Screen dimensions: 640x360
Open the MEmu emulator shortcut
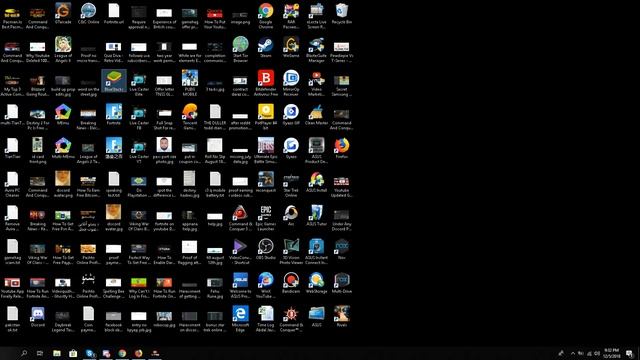[63, 114]
